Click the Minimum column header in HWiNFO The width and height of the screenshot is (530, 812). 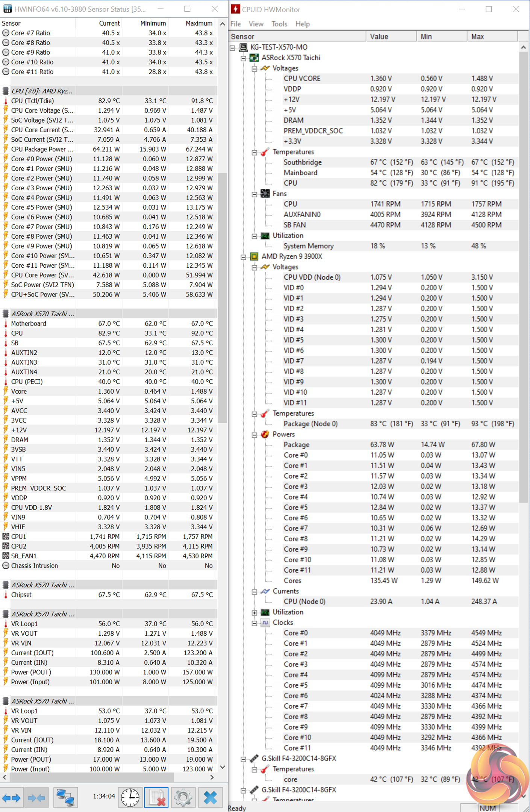point(145,23)
